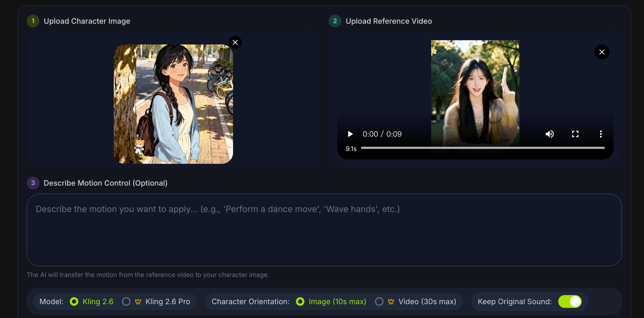Select the Kling 2.6 model

pos(74,301)
